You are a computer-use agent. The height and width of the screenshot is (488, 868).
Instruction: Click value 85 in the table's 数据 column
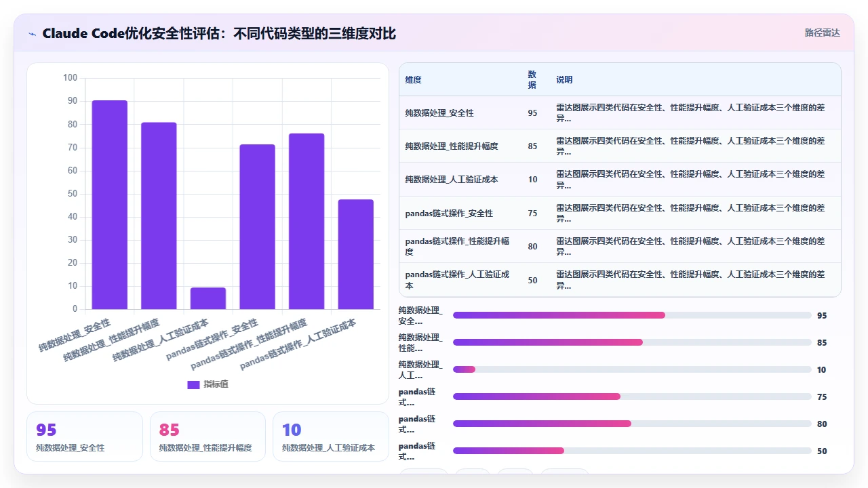coord(532,146)
